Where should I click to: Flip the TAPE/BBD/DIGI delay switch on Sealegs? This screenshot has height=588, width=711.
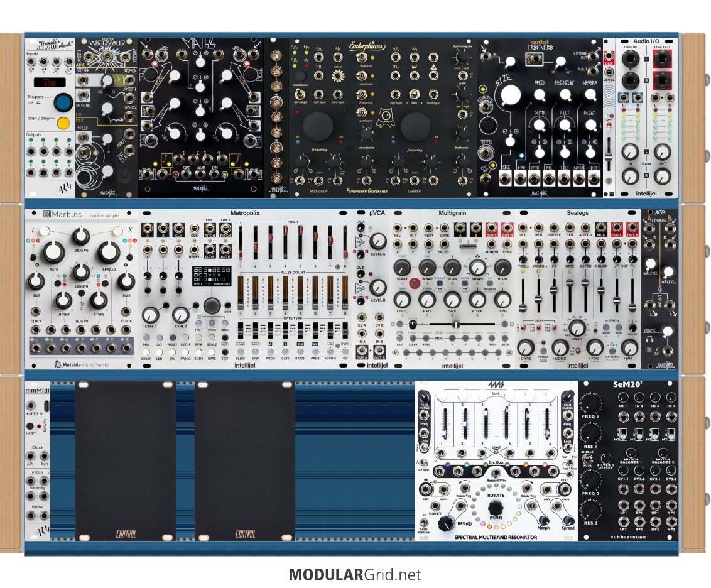[x=555, y=327]
